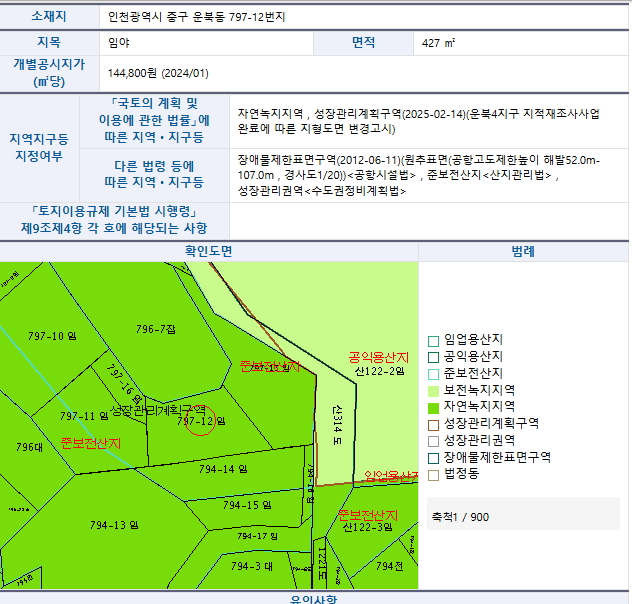
Task: Select parcel 797-10 임 on the map
Action: [x=52, y=336]
